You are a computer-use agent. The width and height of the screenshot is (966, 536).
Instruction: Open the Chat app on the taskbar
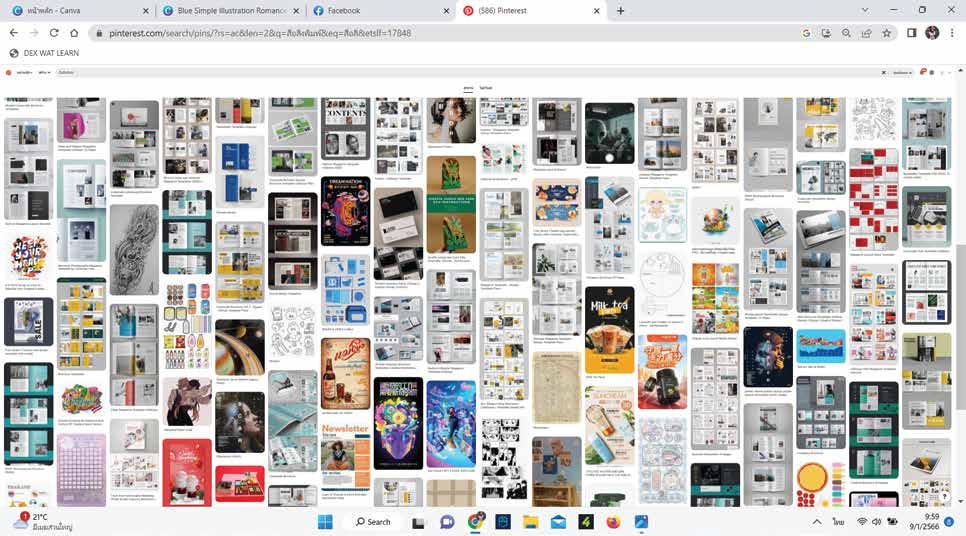[x=447, y=522]
